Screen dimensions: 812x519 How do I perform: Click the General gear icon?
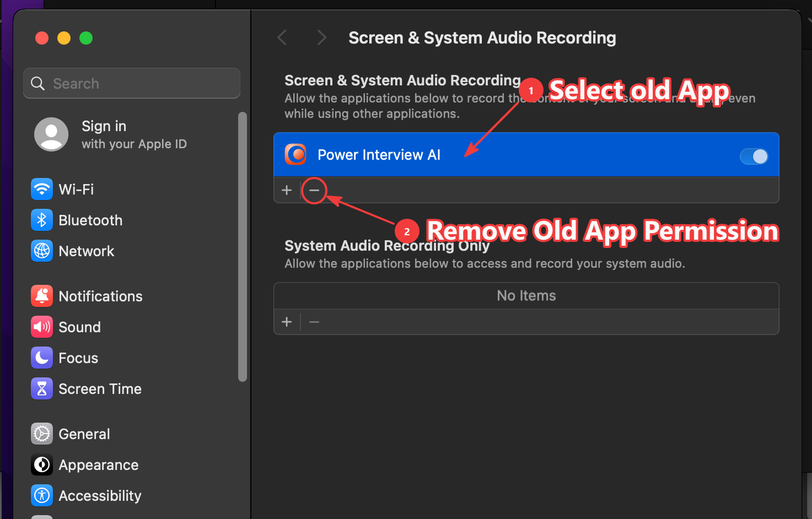pos(42,434)
